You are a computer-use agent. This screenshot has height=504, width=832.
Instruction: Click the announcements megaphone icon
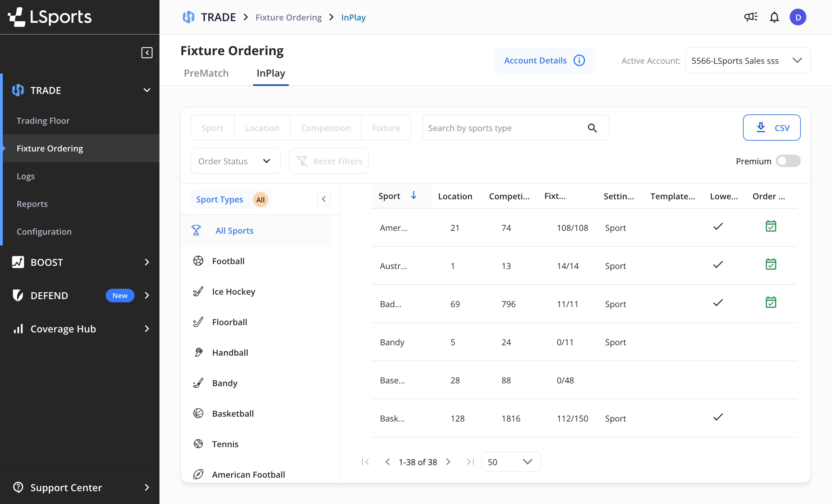[750, 17]
